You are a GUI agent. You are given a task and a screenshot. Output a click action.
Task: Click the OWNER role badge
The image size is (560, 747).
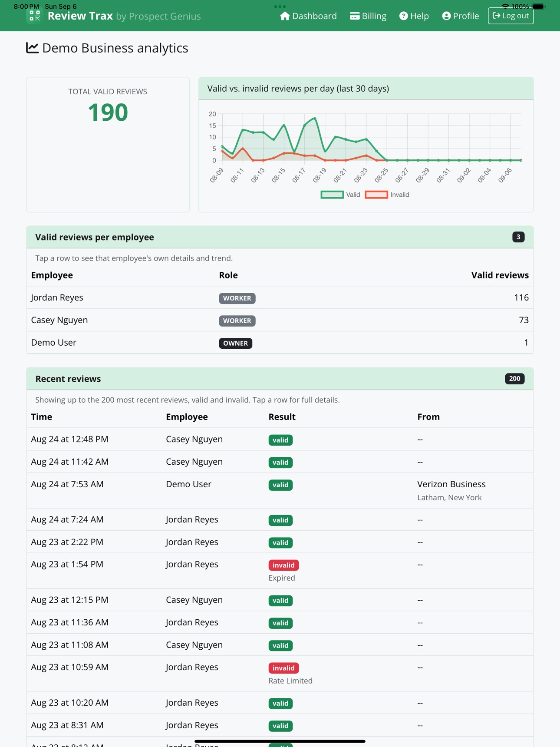click(x=235, y=344)
